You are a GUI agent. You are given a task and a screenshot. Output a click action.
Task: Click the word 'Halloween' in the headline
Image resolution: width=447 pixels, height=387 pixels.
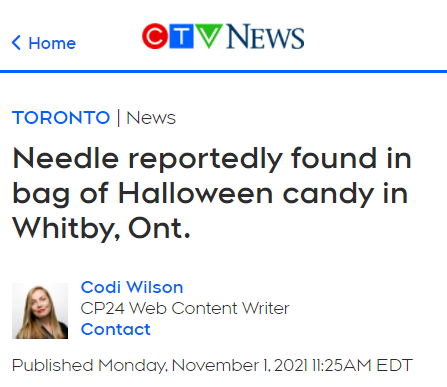pyautogui.click(x=196, y=193)
